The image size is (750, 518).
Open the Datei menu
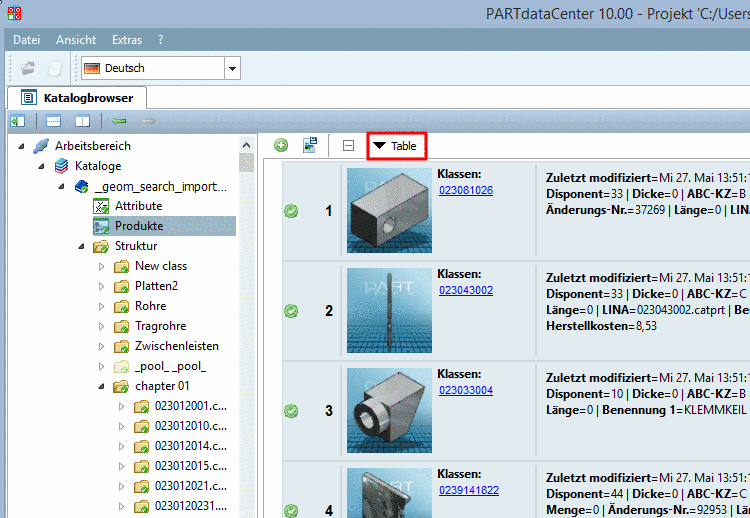pos(26,40)
